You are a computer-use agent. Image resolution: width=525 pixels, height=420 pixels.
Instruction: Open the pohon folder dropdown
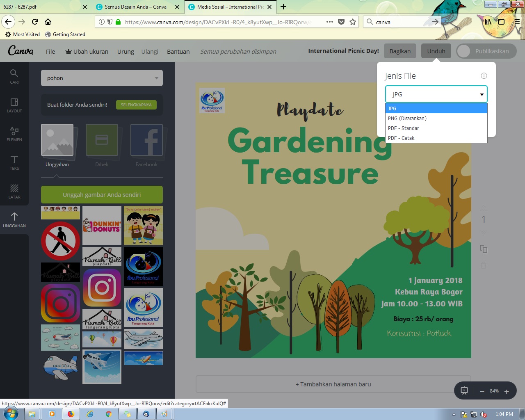tap(102, 78)
